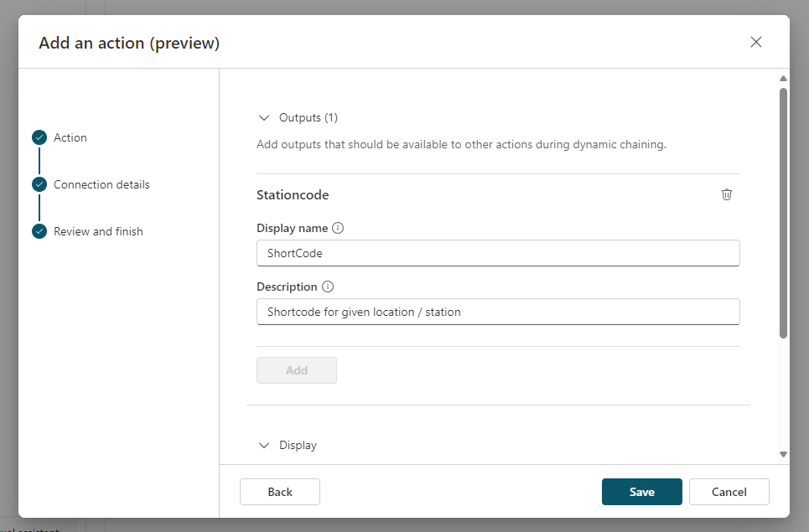This screenshot has width=809, height=532.
Task: Click the Add an action (preview) title
Action: pos(129,43)
